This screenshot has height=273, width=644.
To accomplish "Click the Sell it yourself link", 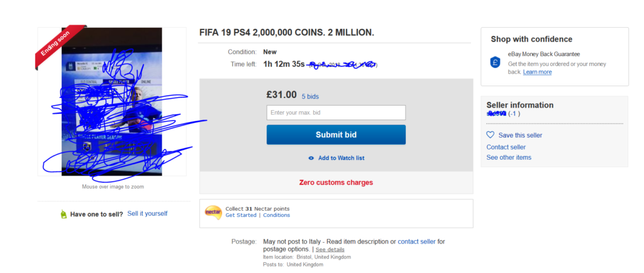I will (x=147, y=214).
